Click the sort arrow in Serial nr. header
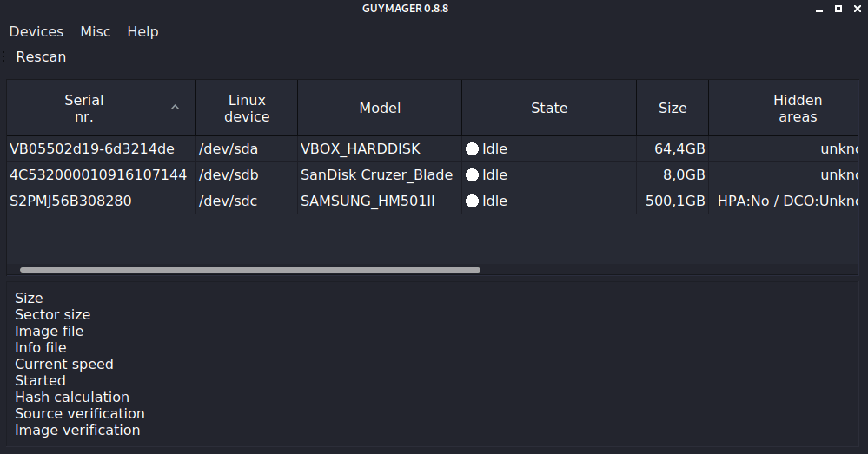The image size is (868, 454). point(175,108)
